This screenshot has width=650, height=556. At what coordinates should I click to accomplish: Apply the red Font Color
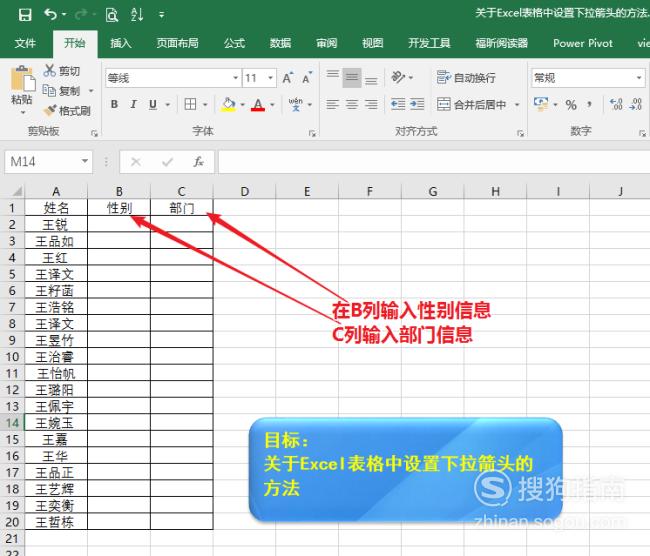[x=258, y=104]
